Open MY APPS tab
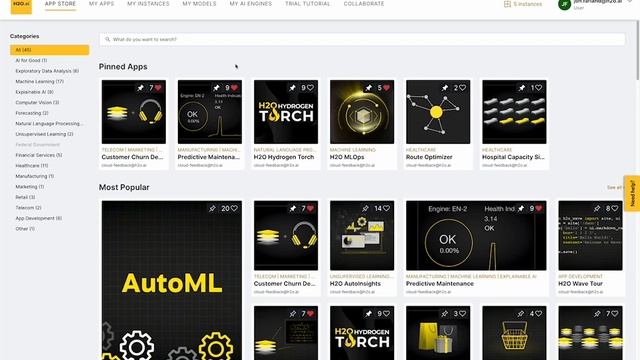The height and width of the screenshot is (360, 640). pos(102,4)
